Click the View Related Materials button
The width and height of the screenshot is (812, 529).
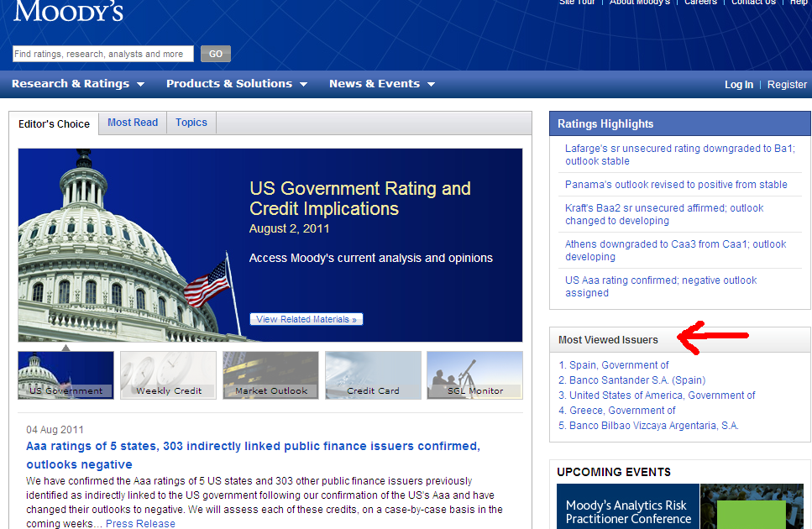click(306, 319)
